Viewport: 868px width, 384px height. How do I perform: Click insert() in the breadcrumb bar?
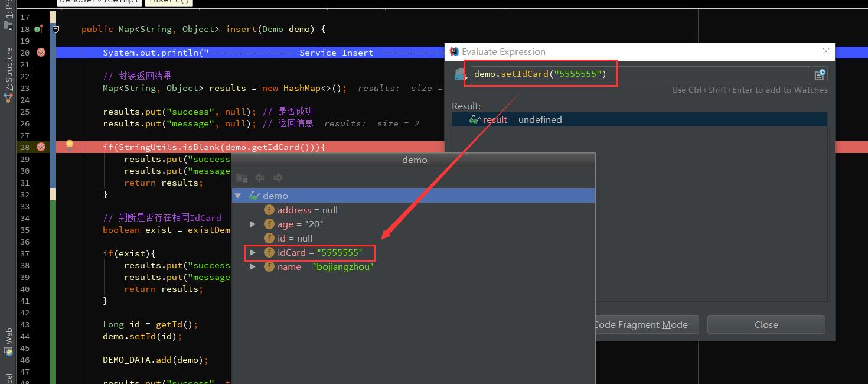pyautogui.click(x=169, y=2)
